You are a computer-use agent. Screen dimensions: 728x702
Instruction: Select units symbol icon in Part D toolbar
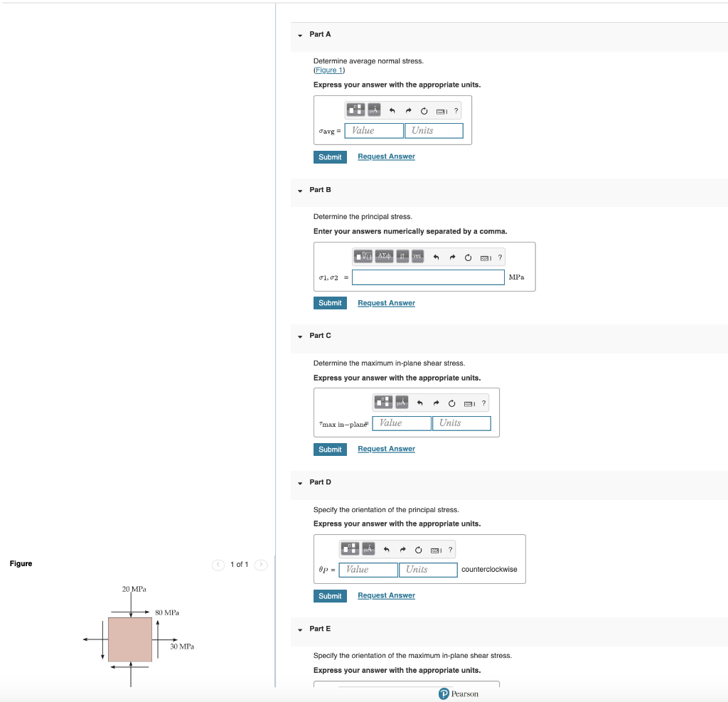point(368,548)
